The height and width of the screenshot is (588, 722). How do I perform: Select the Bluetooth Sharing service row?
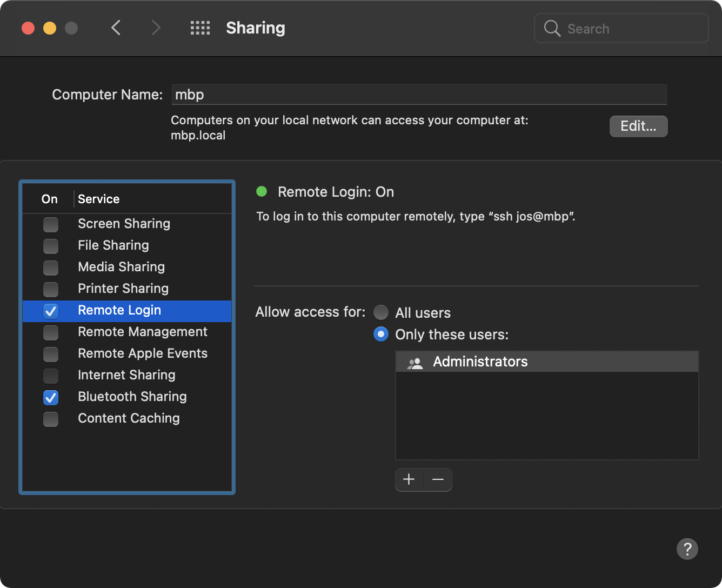[x=127, y=397]
